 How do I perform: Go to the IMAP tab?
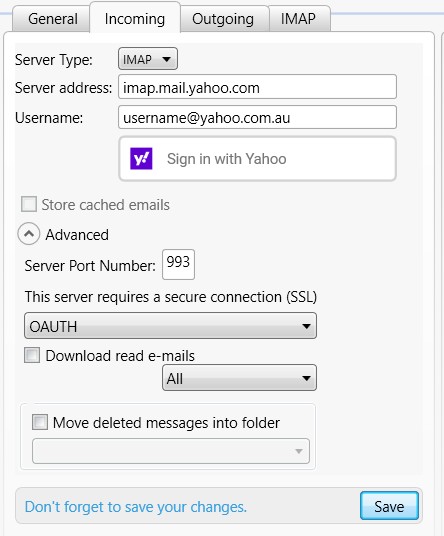pyautogui.click(x=299, y=19)
